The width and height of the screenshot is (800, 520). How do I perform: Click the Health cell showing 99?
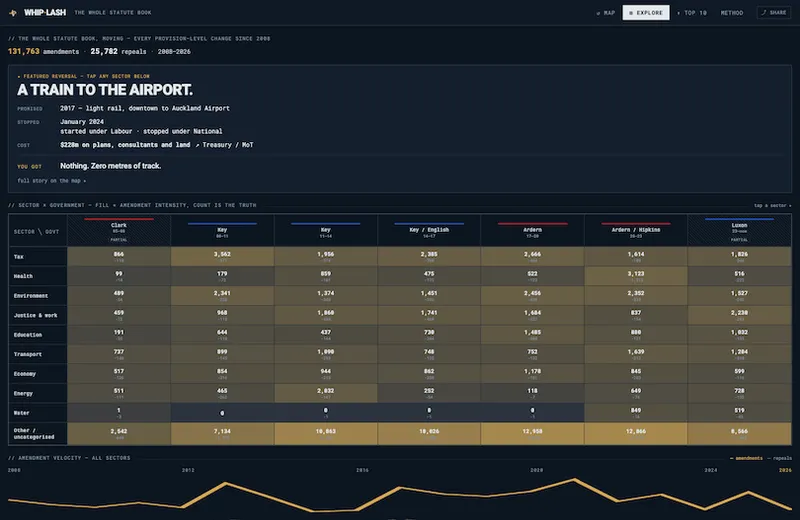coord(119,276)
